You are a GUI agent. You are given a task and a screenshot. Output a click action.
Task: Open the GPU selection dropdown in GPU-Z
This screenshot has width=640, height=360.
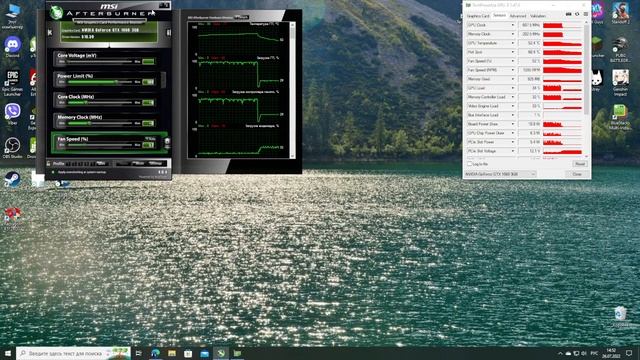click(x=500, y=174)
